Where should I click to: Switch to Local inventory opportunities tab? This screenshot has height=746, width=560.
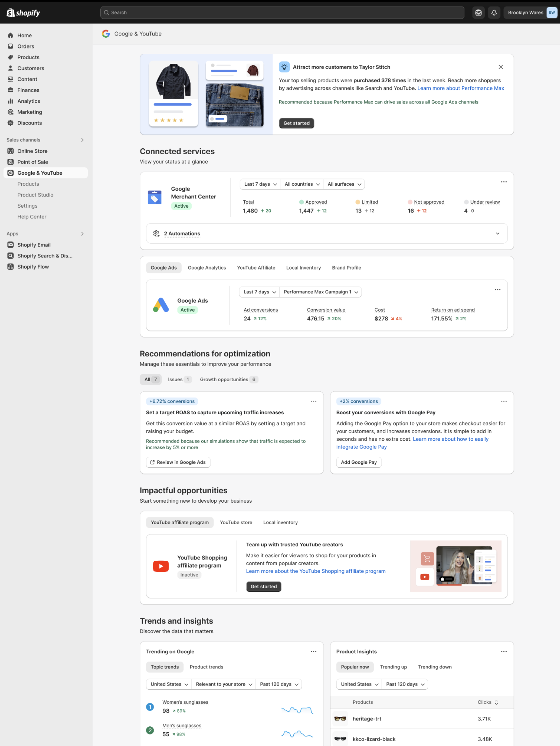(x=280, y=522)
